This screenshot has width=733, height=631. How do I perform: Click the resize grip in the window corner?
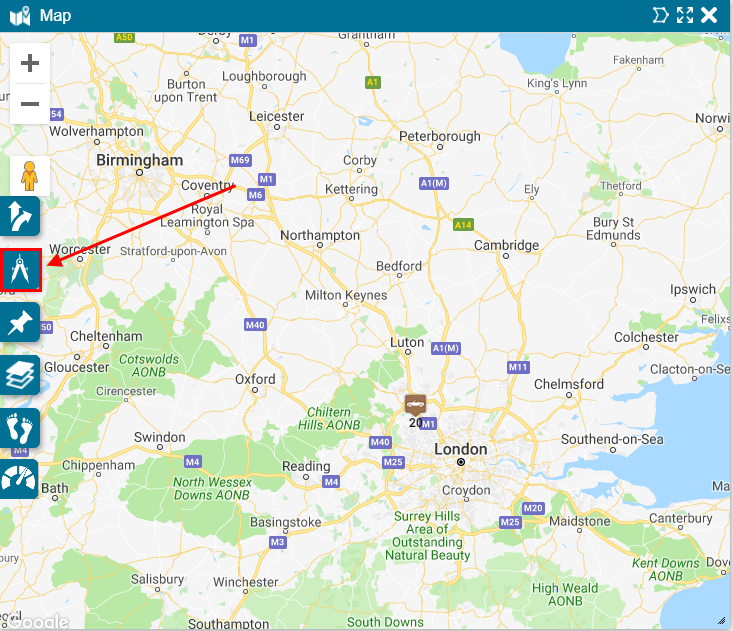[722, 621]
